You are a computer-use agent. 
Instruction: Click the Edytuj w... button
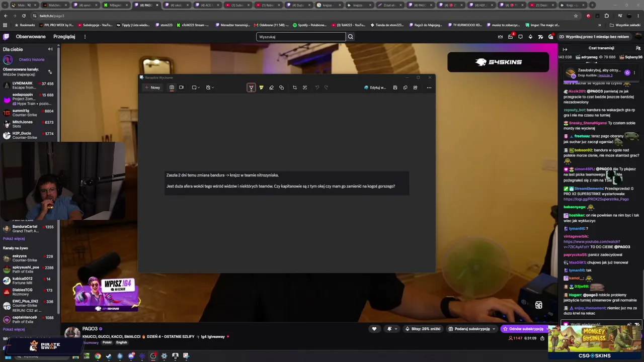pos(375,87)
